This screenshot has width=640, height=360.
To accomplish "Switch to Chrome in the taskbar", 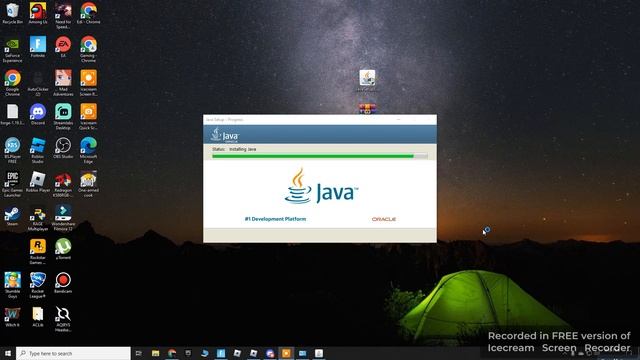I will [x=172, y=353].
